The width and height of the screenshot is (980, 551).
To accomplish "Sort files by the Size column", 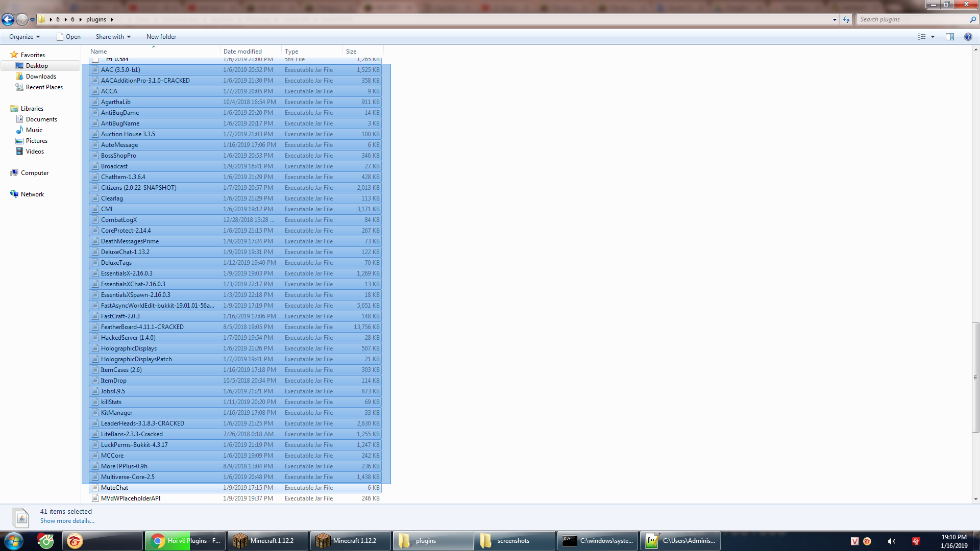I will pos(351,52).
